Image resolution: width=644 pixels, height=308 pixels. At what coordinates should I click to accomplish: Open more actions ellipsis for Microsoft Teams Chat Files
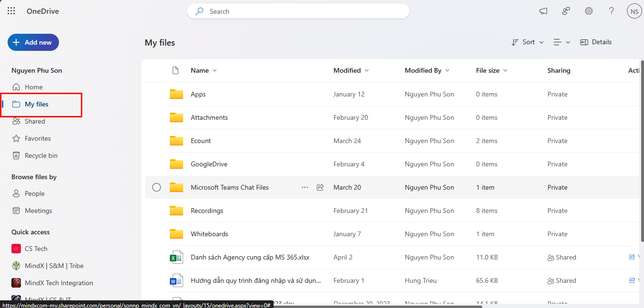coord(305,187)
